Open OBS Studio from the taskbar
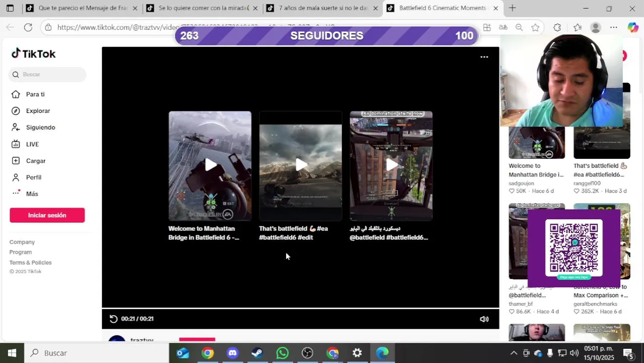 pyautogui.click(x=307, y=353)
